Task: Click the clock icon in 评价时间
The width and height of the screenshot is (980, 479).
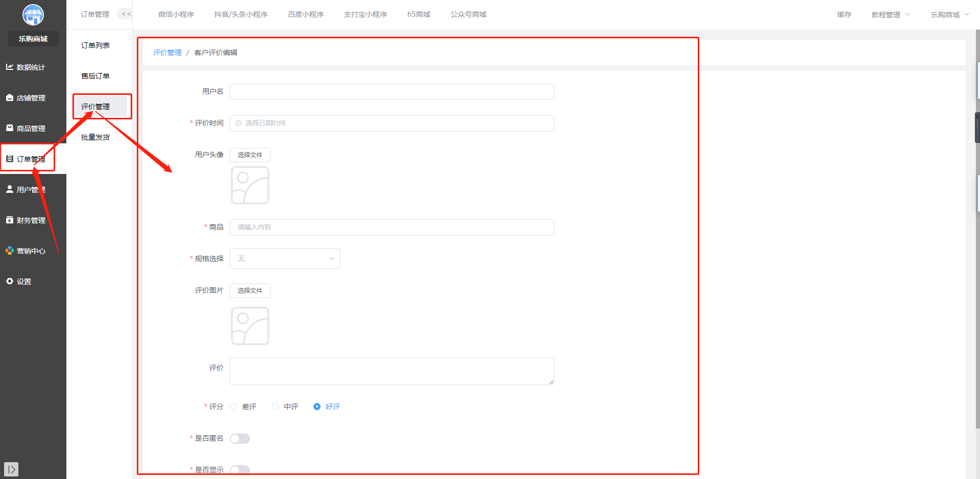Action: click(238, 123)
